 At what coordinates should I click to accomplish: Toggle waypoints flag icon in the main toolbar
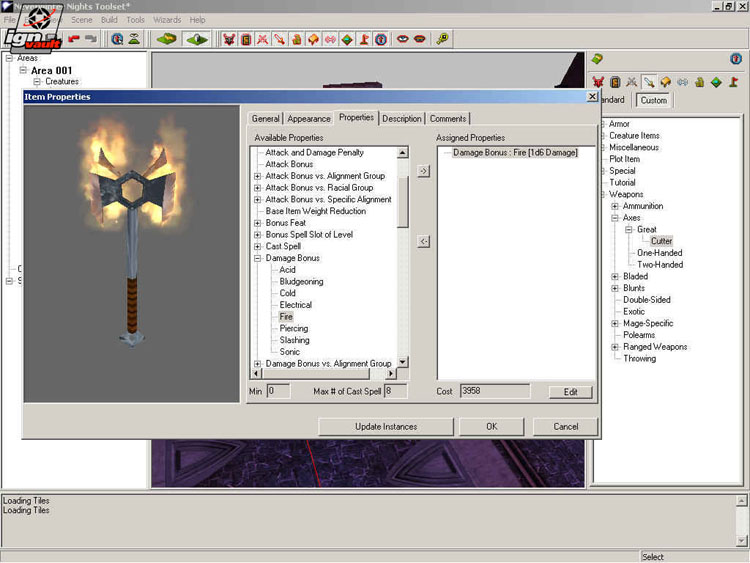(x=364, y=39)
